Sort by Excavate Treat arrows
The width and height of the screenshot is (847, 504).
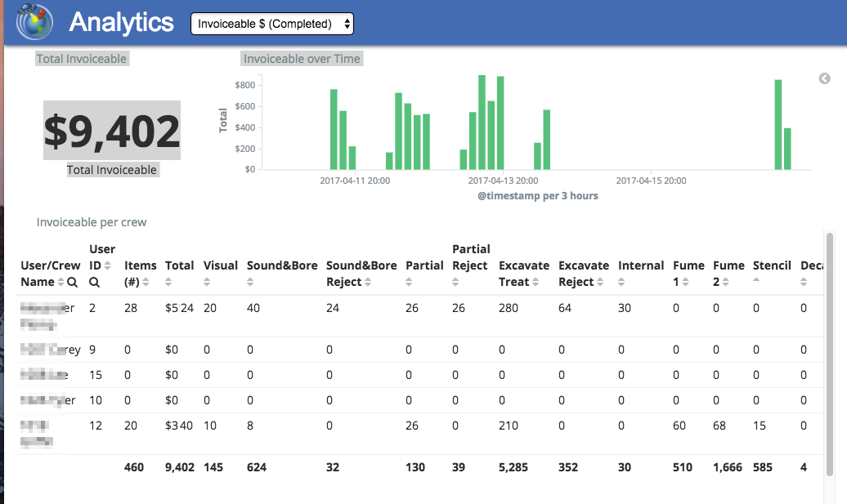536,282
